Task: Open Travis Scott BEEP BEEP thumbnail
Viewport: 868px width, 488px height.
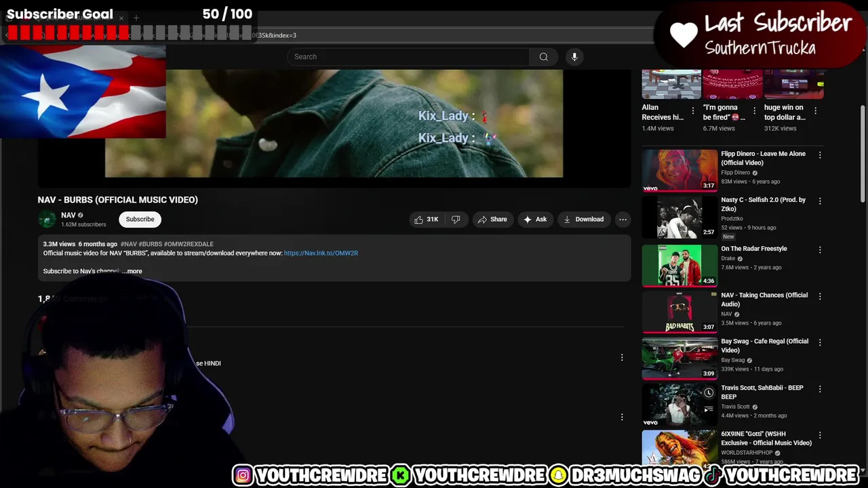Action: pos(679,405)
